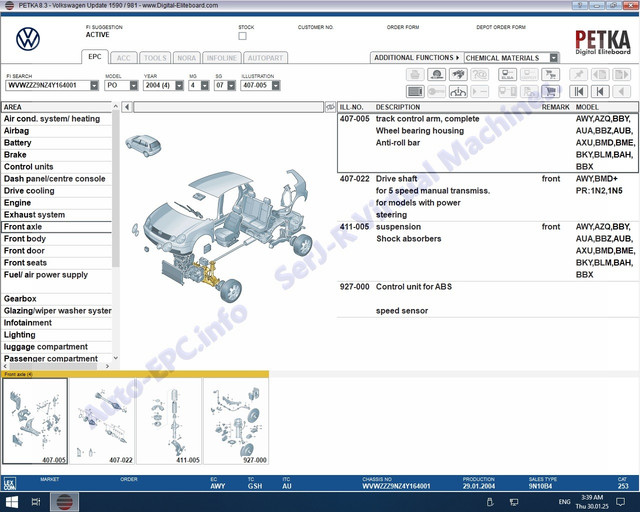Click the greyed left triangle back icon
Viewport: 640px width, 512px height.
[622, 91]
